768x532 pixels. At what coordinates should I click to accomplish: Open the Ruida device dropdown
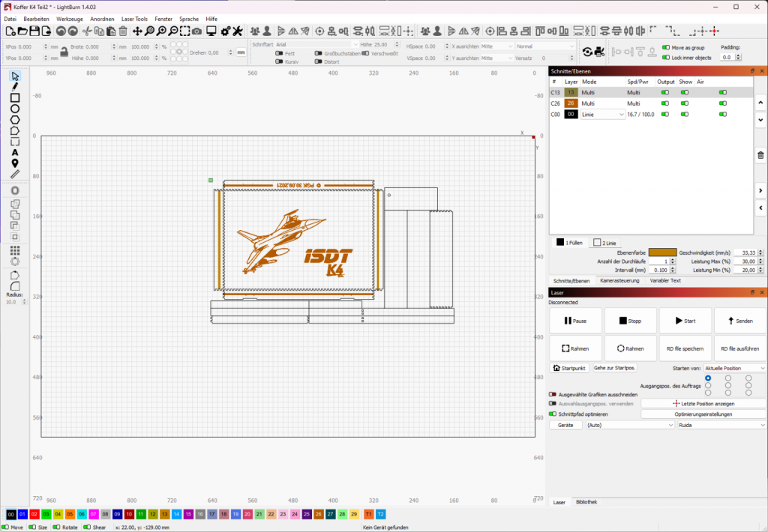pos(721,425)
